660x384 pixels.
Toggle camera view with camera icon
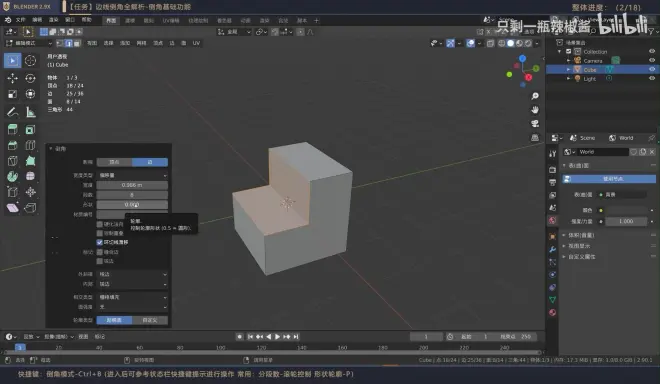(535, 123)
